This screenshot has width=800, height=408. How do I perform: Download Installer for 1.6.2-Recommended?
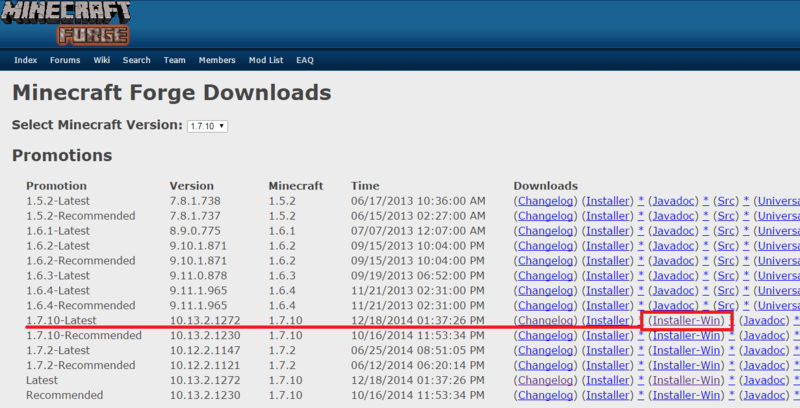pos(608,261)
